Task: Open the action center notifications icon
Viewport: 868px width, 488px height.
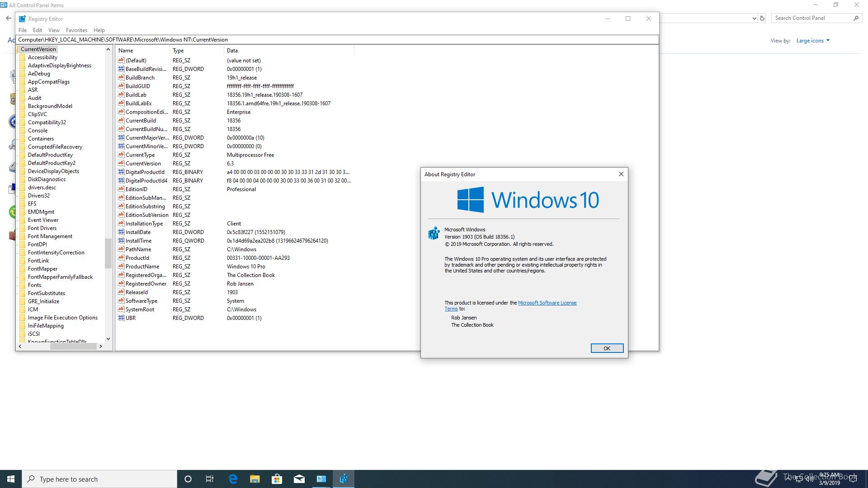Action: click(853, 479)
